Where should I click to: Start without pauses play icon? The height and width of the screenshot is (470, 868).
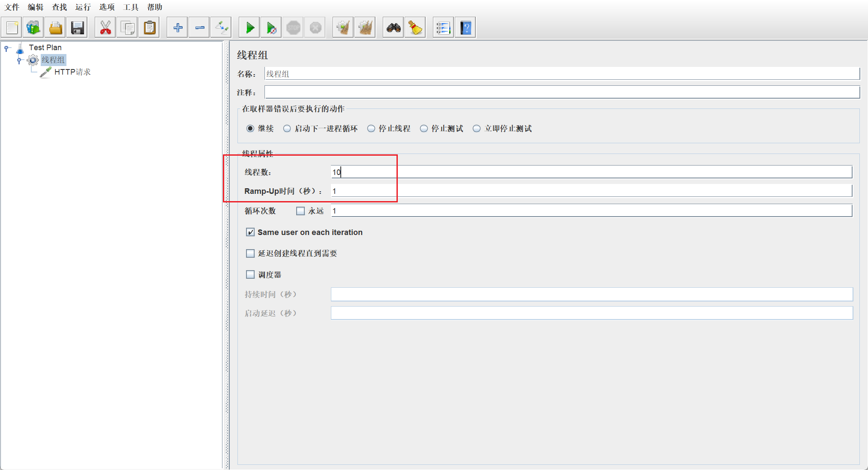point(271,28)
